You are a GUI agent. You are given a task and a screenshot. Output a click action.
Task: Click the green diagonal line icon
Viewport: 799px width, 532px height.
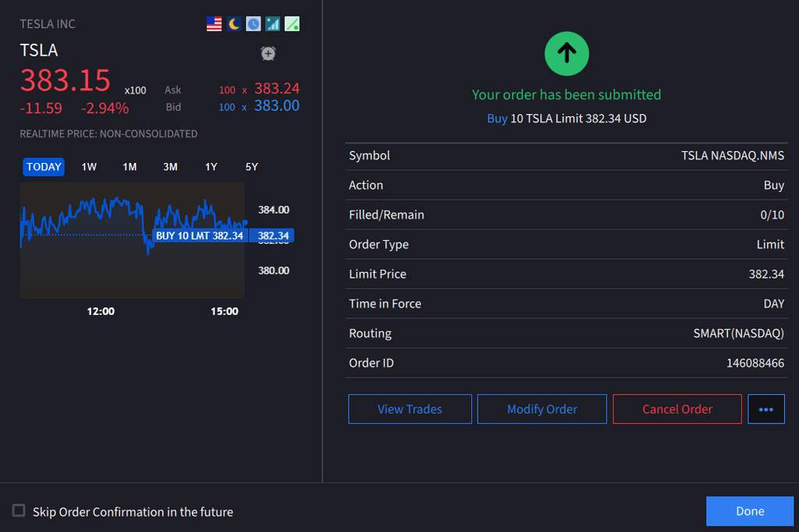click(x=292, y=24)
